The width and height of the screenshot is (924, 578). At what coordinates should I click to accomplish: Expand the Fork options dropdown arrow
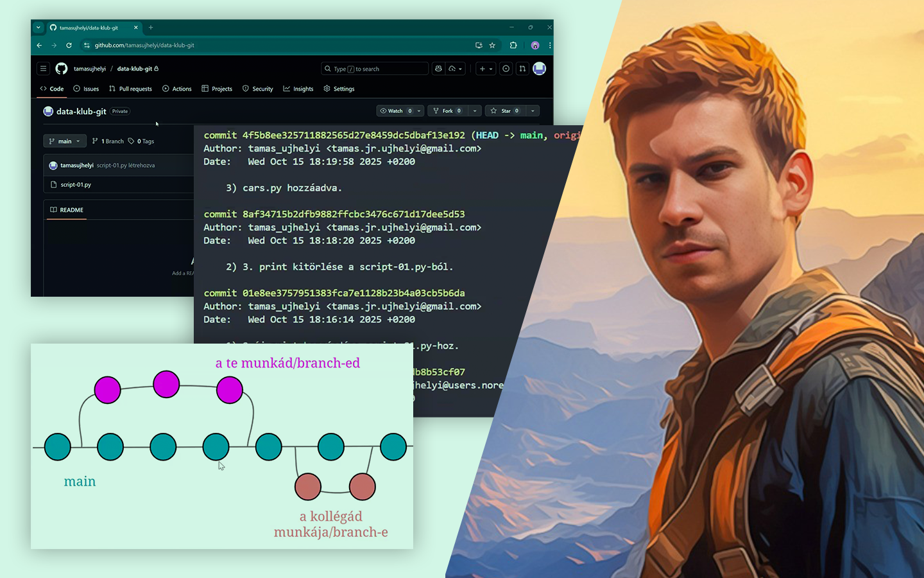[475, 111]
